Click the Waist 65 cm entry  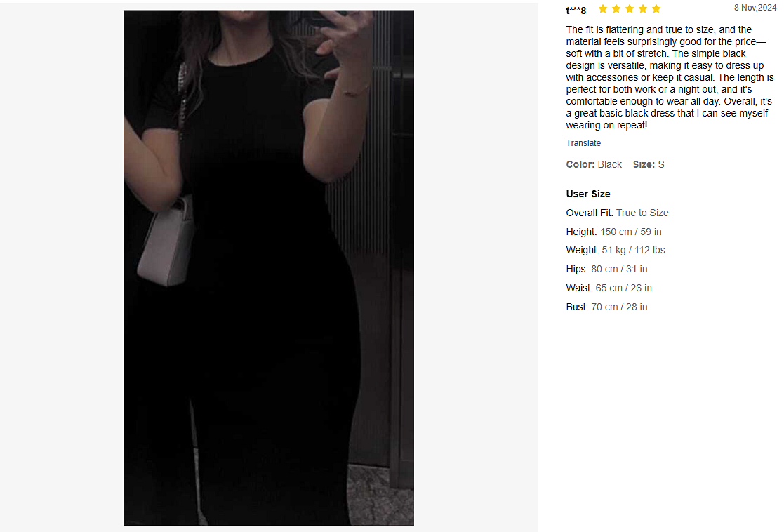click(x=609, y=288)
